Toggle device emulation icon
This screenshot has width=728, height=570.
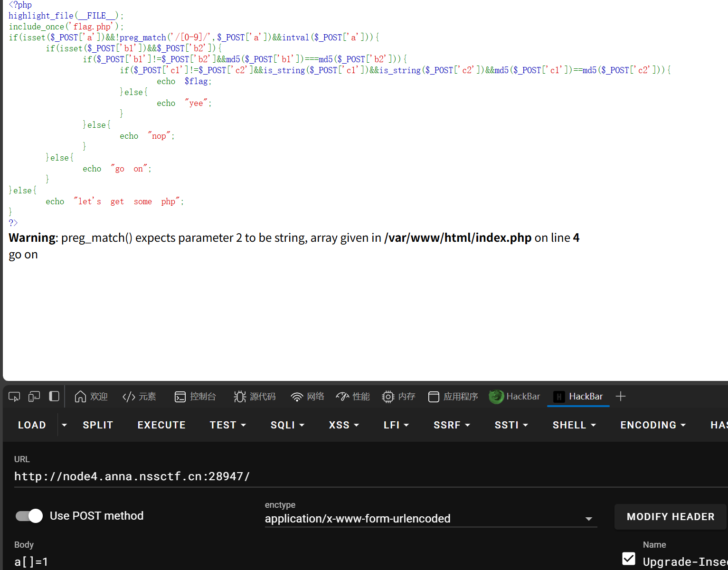tap(34, 397)
